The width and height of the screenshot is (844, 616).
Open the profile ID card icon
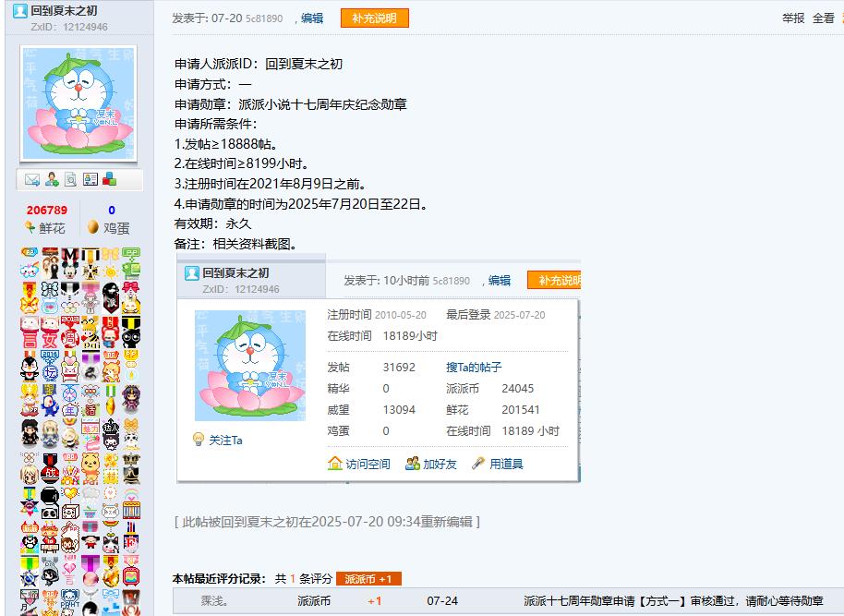point(90,179)
